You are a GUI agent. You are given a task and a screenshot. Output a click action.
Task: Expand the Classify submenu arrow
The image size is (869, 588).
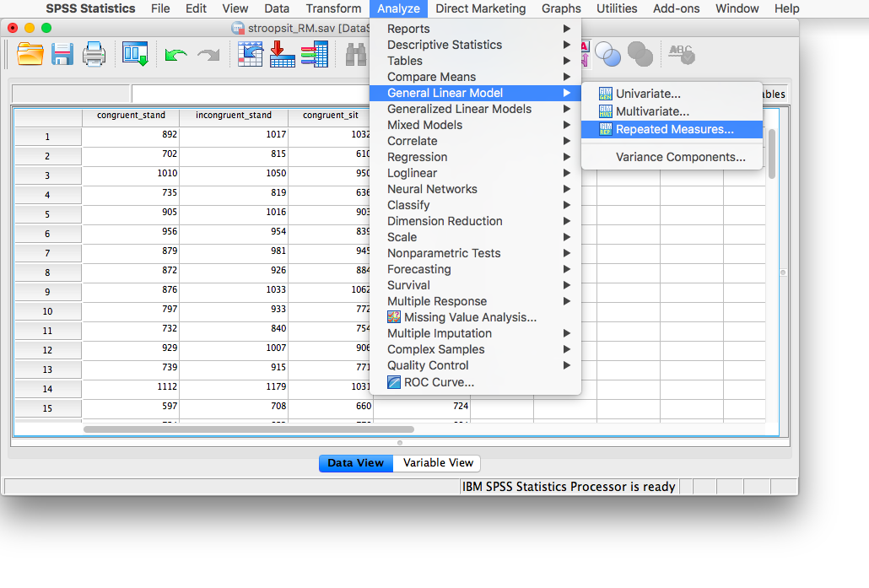[566, 205]
